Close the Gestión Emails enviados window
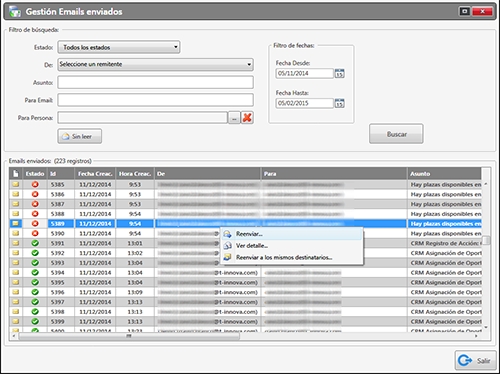Viewport: 500px width, 374px height. coord(482,12)
